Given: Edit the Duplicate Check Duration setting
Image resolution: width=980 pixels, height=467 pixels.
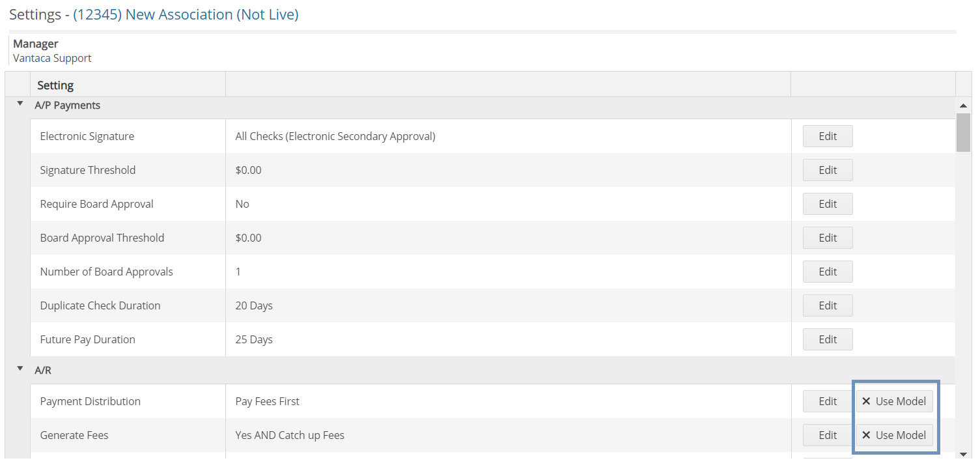Looking at the screenshot, I should tap(827, 305).
